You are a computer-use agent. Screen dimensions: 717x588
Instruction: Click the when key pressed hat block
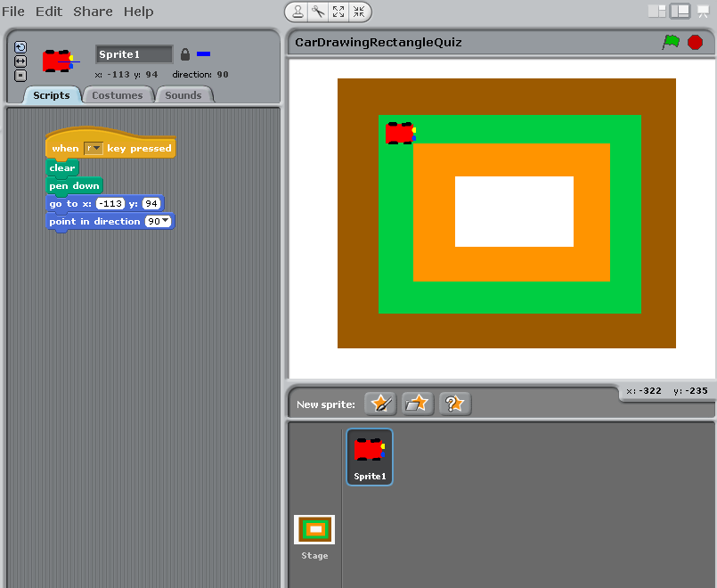coord(110,143)
